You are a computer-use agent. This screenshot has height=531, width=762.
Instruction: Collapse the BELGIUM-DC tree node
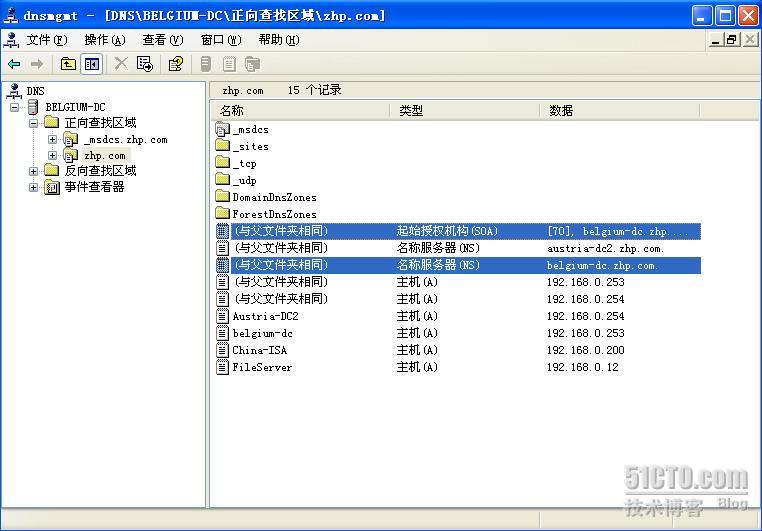(x=15, y=107)
